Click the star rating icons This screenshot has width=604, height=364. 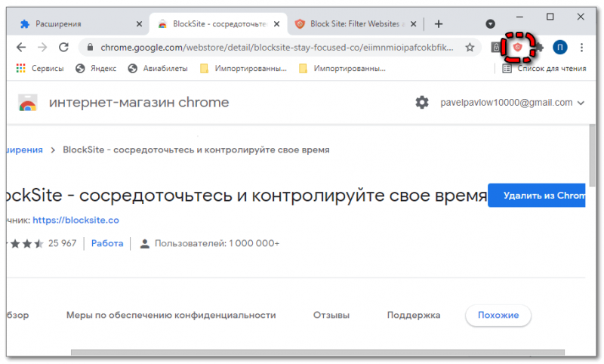click(x=25, y=243)
